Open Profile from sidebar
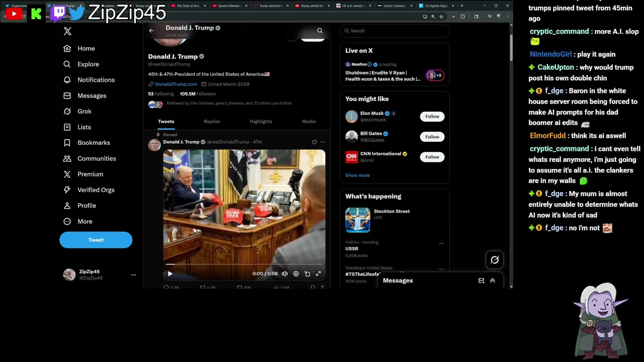This screenshot has height=362, width=644. pos(80,206)
